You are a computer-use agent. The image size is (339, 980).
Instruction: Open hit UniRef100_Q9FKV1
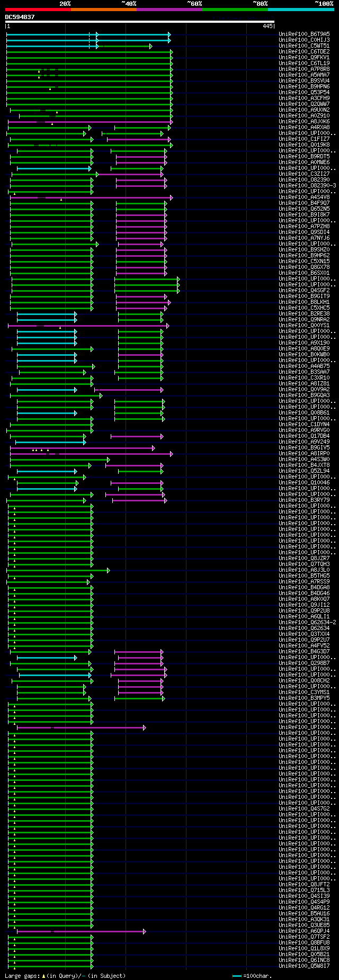(x=304, y=57)
